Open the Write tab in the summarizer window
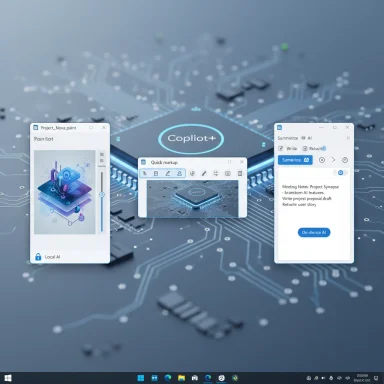This screenshot has height=384, width=384. [288, 148]
